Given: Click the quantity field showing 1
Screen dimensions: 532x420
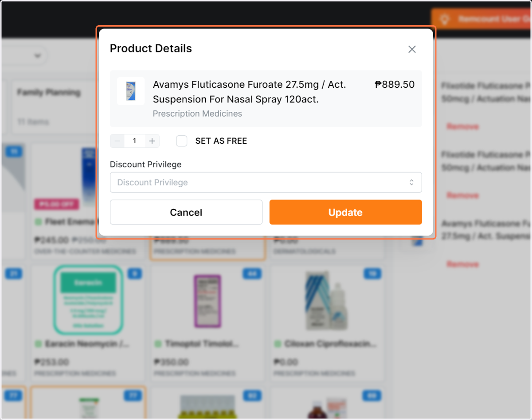Looking at the screenshot, I should (134, 141).
